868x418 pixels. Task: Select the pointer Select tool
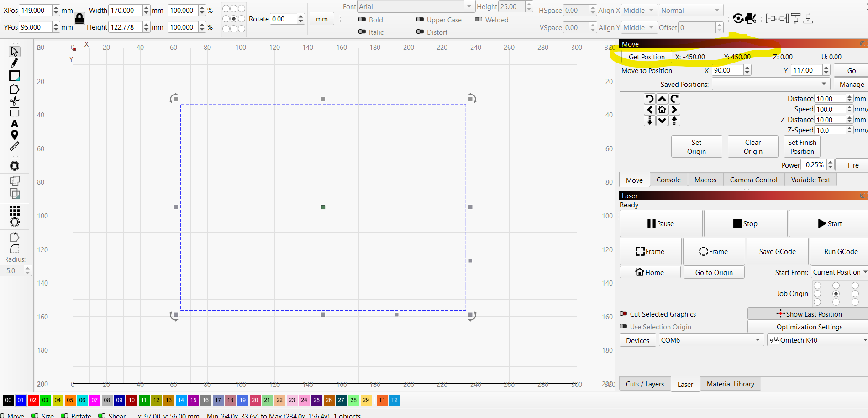pyautogui.click(x=14, y=52)
